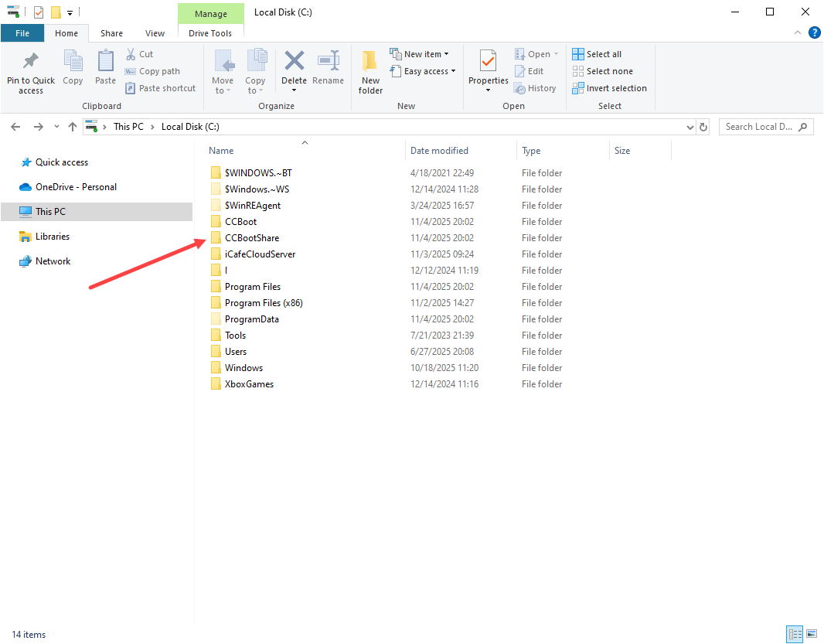Collapse the ribbon with the chevron
This screenshot has height=644, width=824.
(x=798, y=33)
